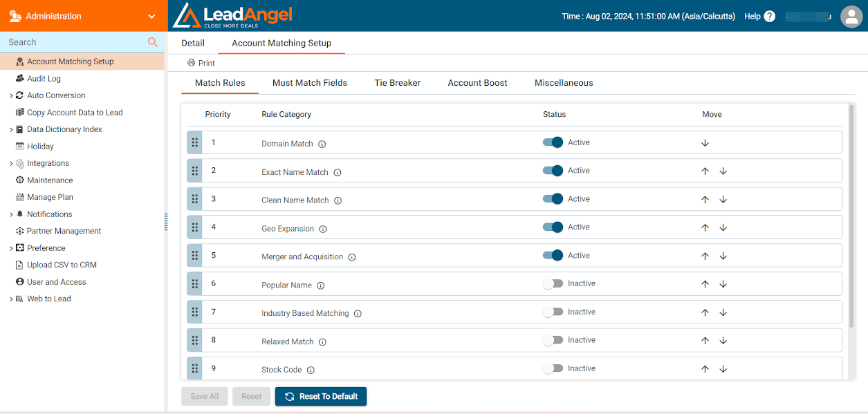
Task: Open Copy Account Data to Lead
Action: tap(75, 113)
